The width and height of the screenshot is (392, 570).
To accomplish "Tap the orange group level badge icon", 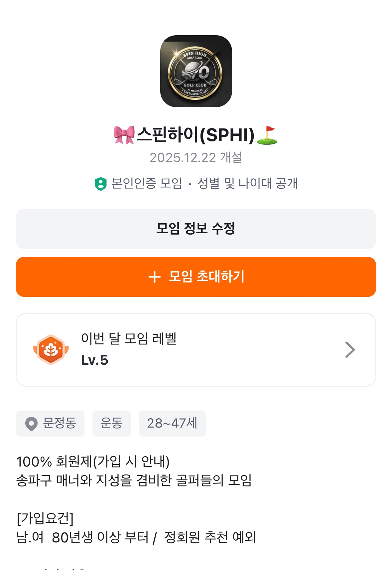I will click(x=51, y=349).
